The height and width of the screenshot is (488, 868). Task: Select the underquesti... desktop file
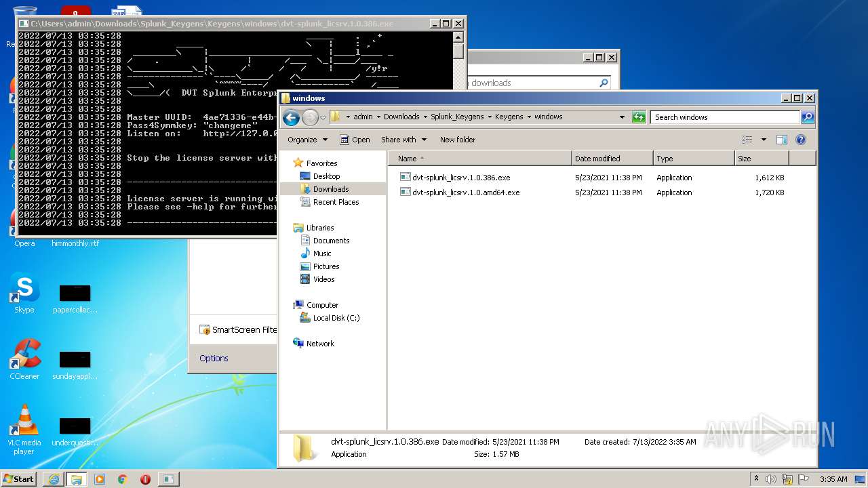coord(75,432)
